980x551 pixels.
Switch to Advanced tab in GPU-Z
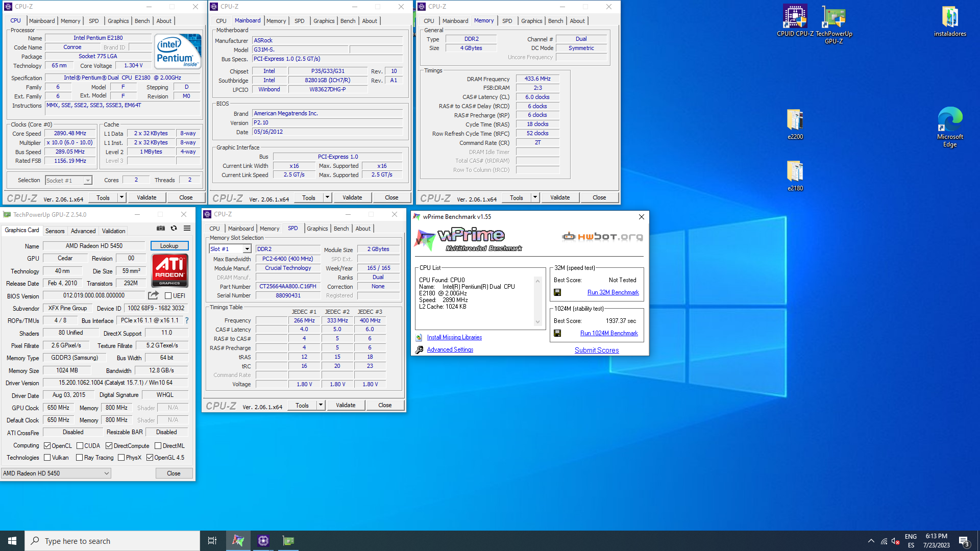click(x=83, y=231)
